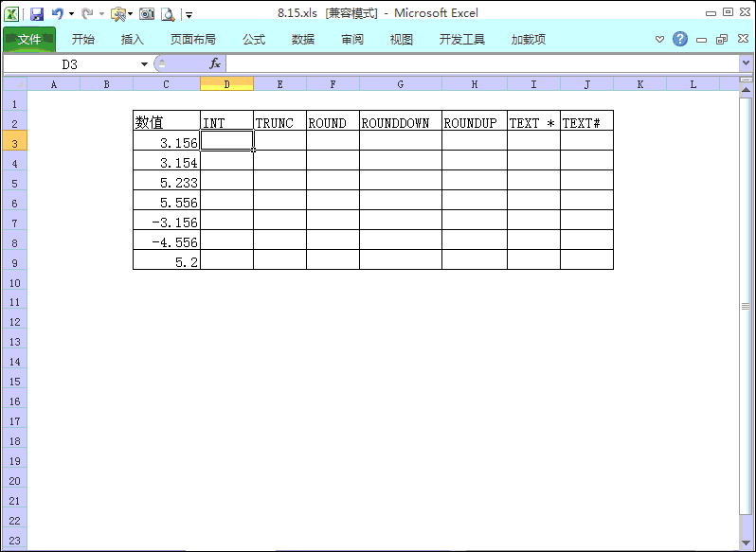Select the TEXT# header cell
756x552 pixels.
pyautogui.click(x=586, y=120)
